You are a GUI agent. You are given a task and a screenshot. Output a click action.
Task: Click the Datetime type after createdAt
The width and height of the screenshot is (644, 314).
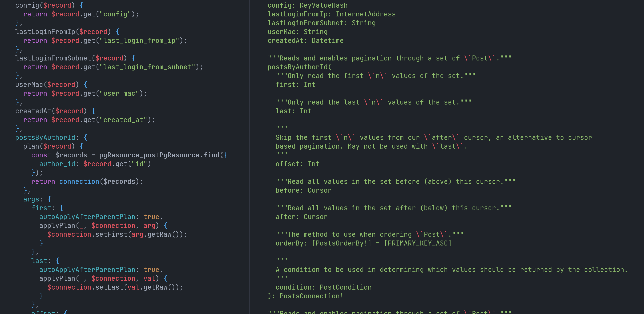click(x=328, y=41)
